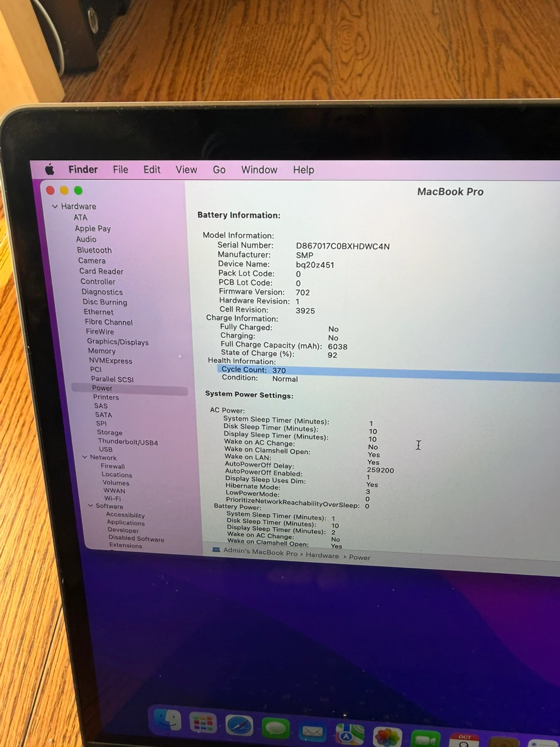Open the Apple menu
560x747 pixels.
point(50,169)
